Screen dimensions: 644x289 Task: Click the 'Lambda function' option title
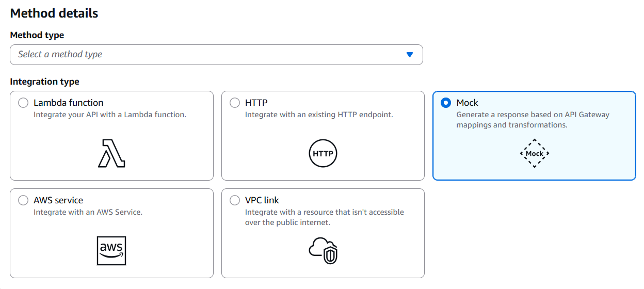(68, 103)
